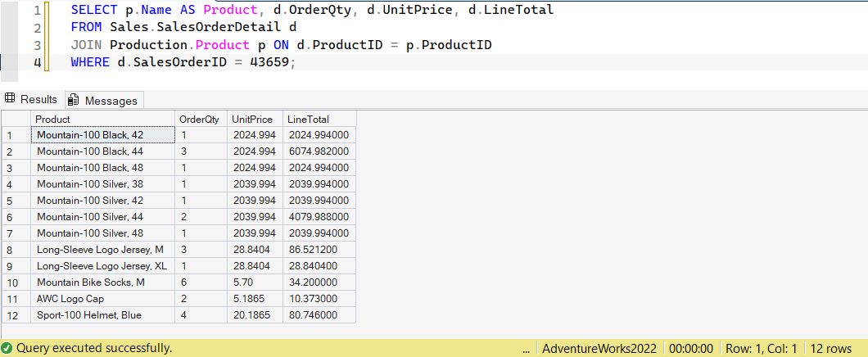Select the Mountain-100 Silver, 38 cell
The height and width of the screenshot is (357, 868).
(x=103, y=183)
